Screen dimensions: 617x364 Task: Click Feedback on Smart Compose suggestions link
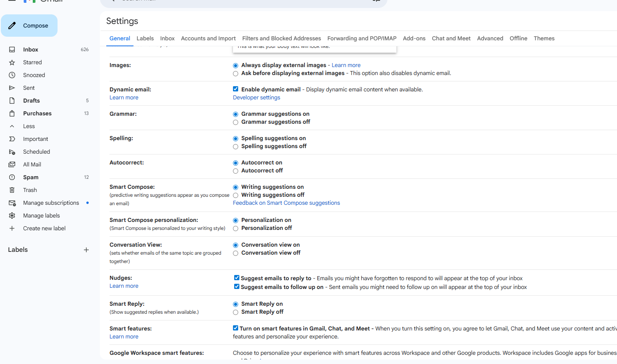[286, 203]
